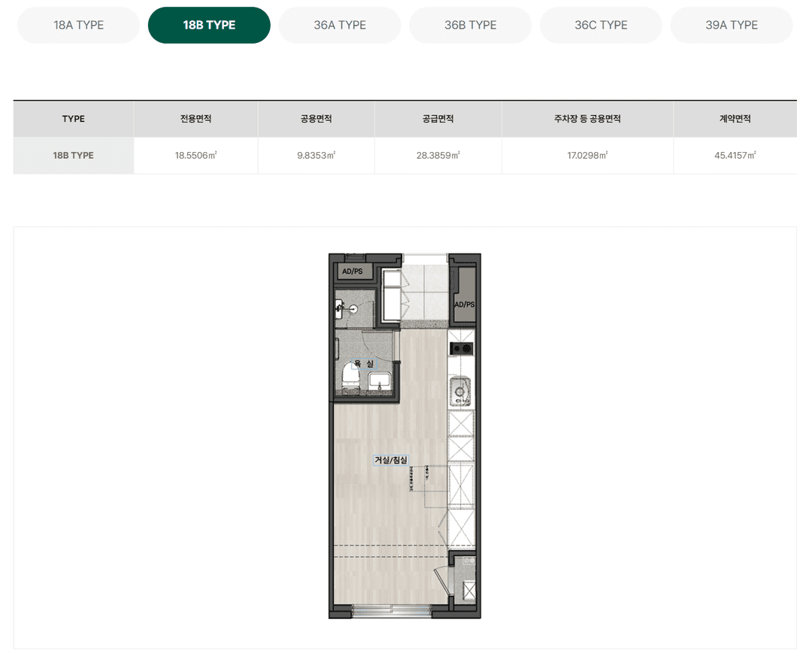Viewport: 812px width, 662px height.
Task: Click the shower fixture icon
Action: pos(346,309)
